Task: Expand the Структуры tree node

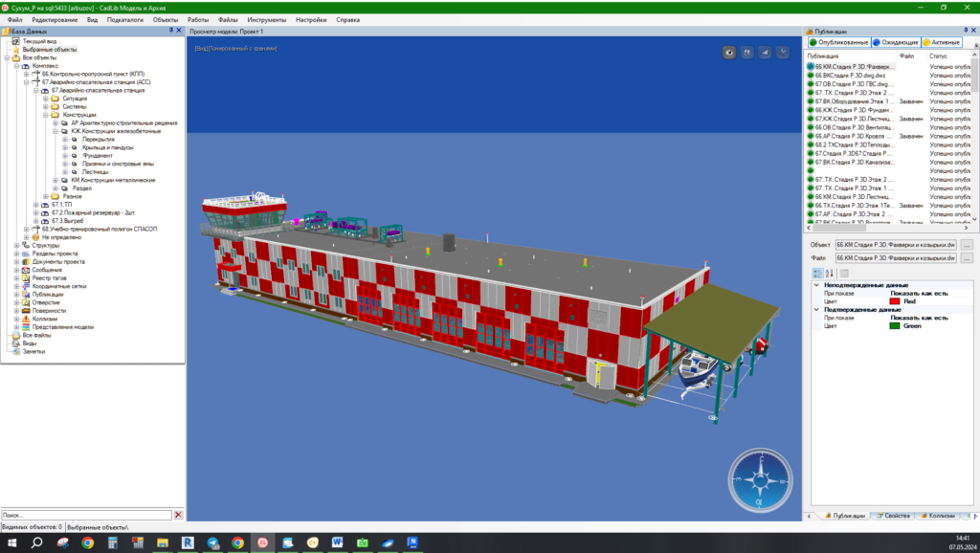Action: click(15, 245)
